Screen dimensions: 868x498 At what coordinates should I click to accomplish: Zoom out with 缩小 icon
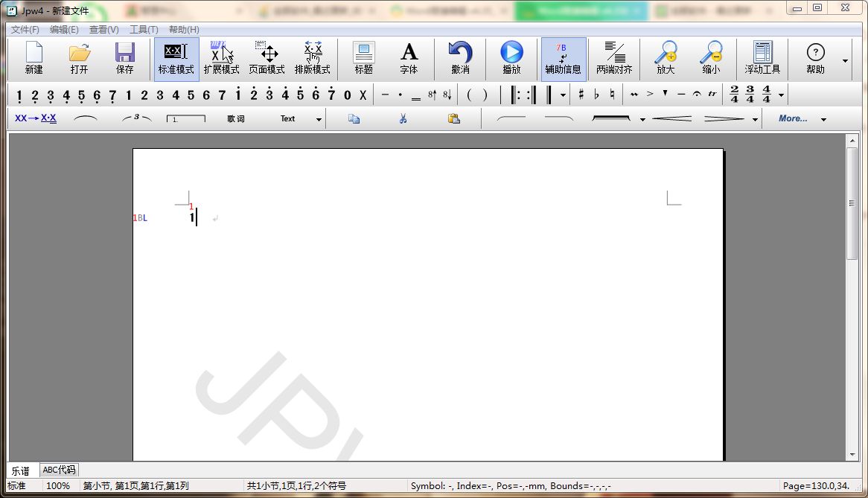(x=711, y=58)
